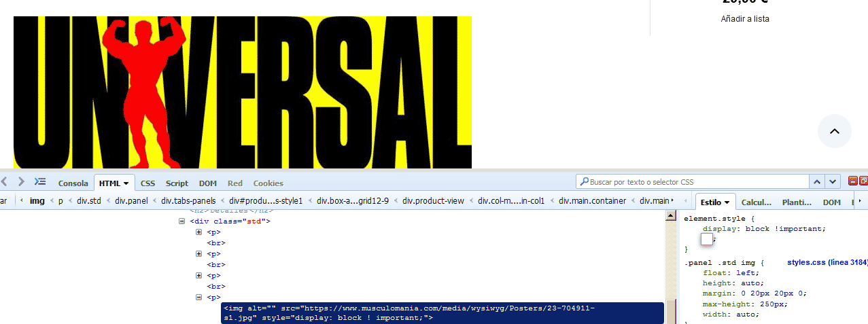Jump to previous search result arrow
Screen dimensions: 868x324
(x=818, y=181)
